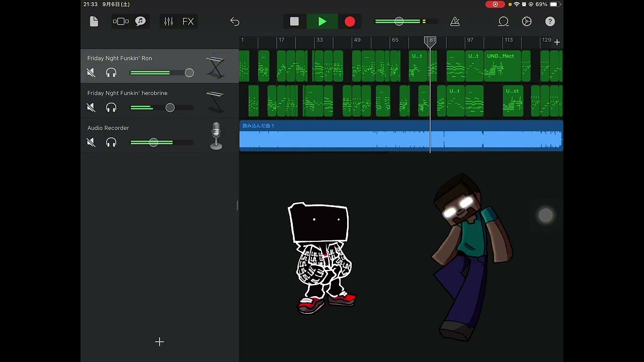Solo the Friday Nght Funkin' herobrine track
Viewport: 644px width, 362px height.
coord(111,108)
